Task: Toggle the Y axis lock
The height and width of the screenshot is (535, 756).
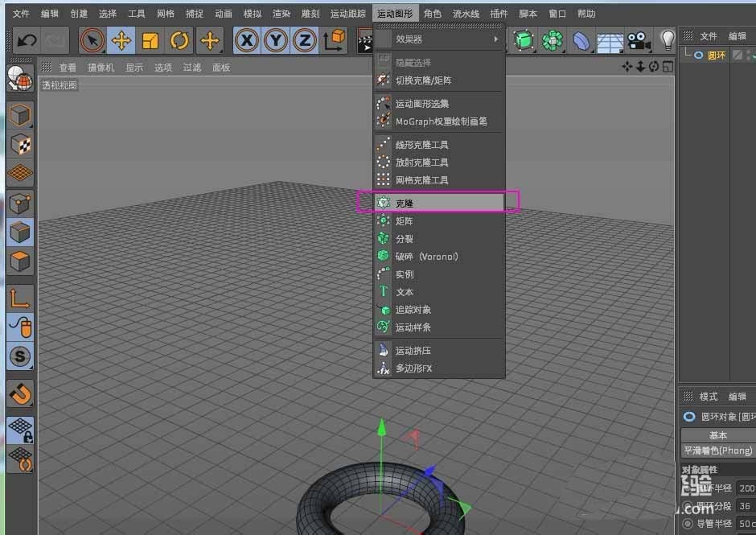Action: [276, 39]
